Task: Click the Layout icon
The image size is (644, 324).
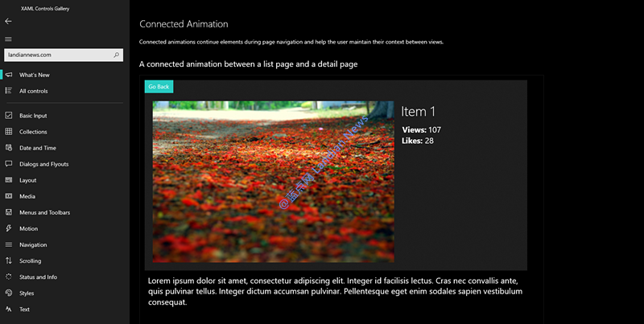Action: click(x=9, y=179)
